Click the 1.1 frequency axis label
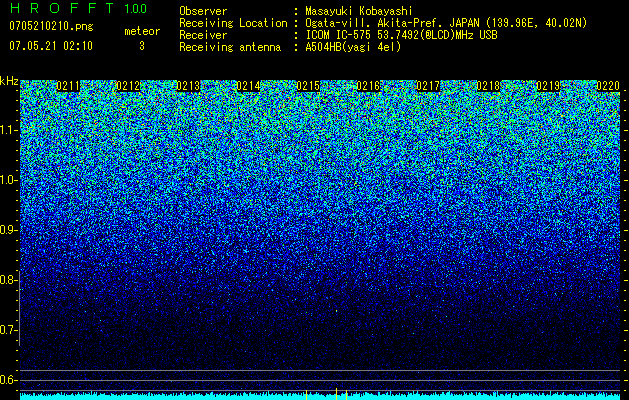The image size is (629, 400). click(8, 130)
